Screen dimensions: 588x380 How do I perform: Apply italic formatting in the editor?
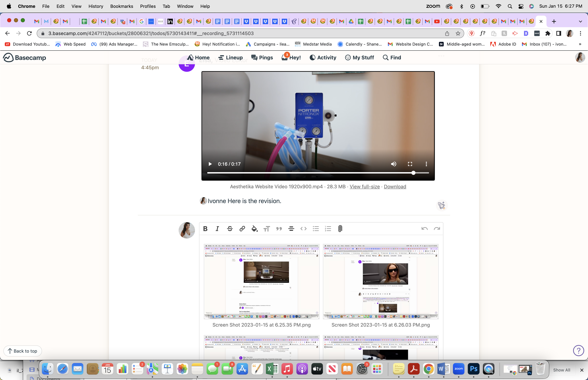click(217, 229)
